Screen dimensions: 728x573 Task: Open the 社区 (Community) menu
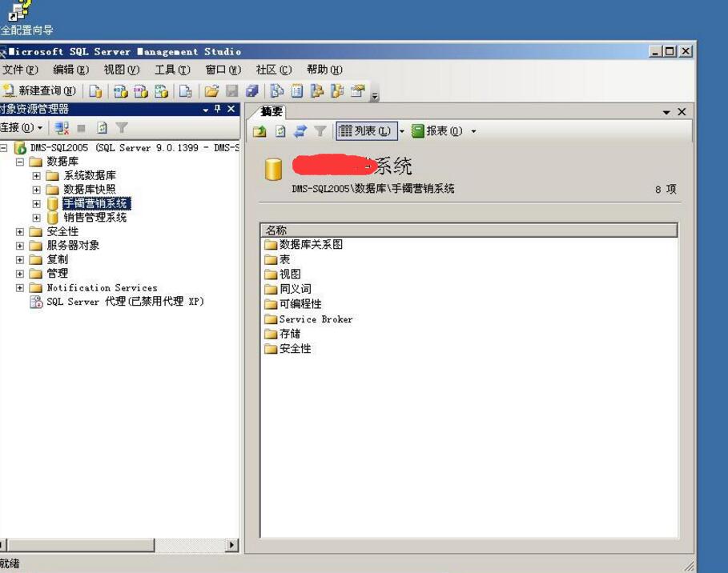coord(273,70)
